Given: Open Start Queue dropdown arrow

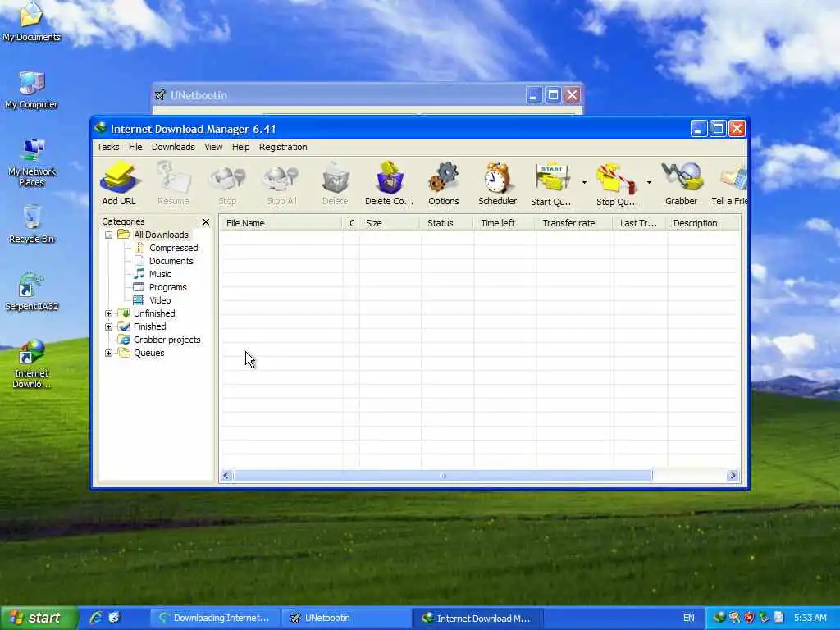Looking at the screenshot, I should (584, 183).
